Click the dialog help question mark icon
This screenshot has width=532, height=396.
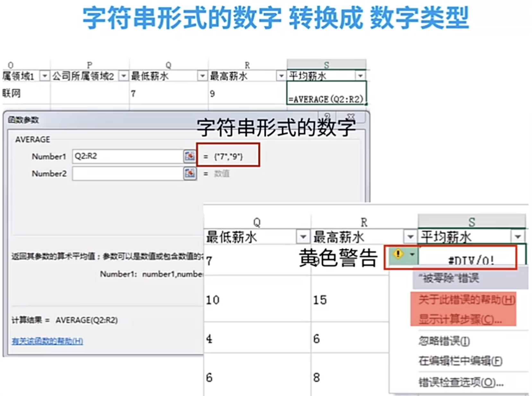click(327, 116)
